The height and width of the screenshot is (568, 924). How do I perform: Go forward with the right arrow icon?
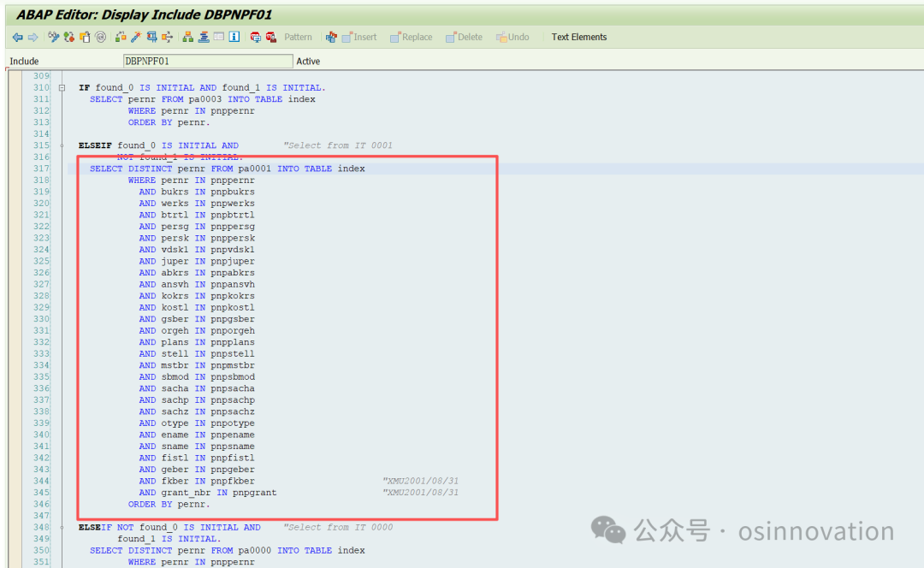33,37
